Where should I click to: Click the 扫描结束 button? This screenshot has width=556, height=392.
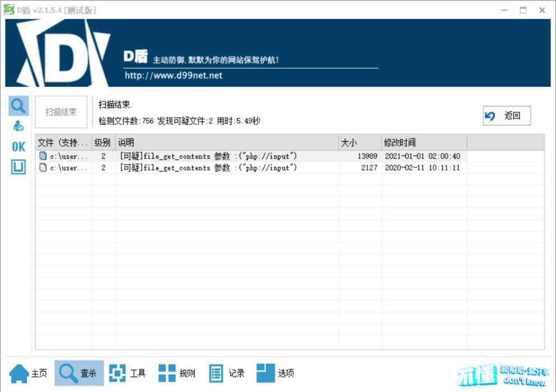click(x=61, y=112)
